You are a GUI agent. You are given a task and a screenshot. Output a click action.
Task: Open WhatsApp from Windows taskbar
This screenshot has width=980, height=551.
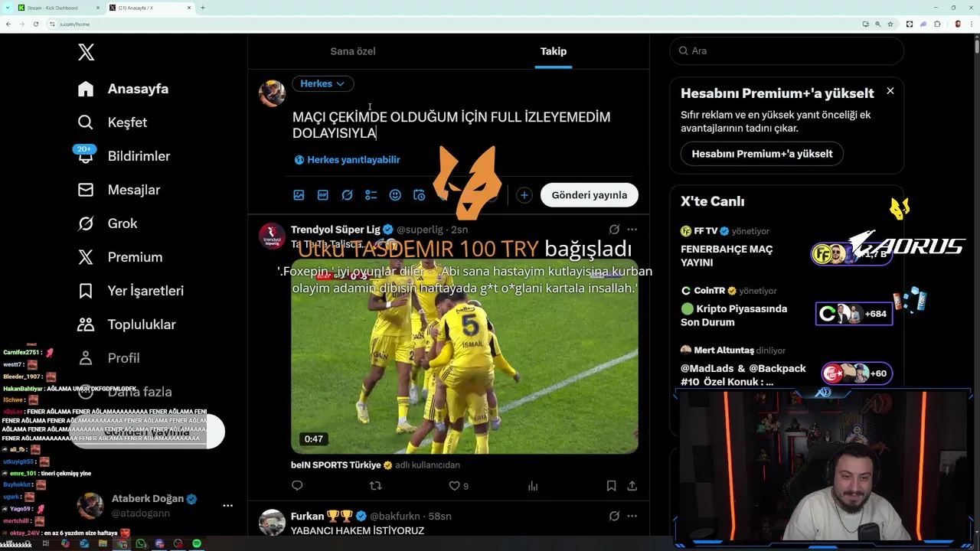[141, 543]
